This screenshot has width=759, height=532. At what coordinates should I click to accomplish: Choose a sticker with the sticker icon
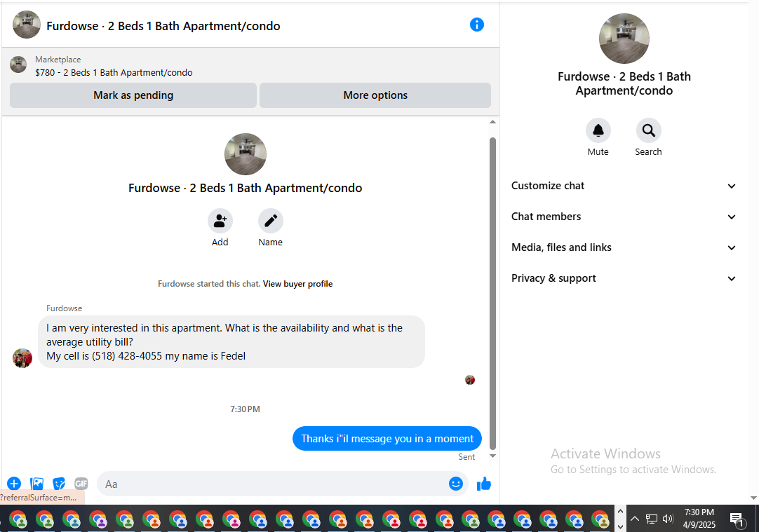pos(59,484)
